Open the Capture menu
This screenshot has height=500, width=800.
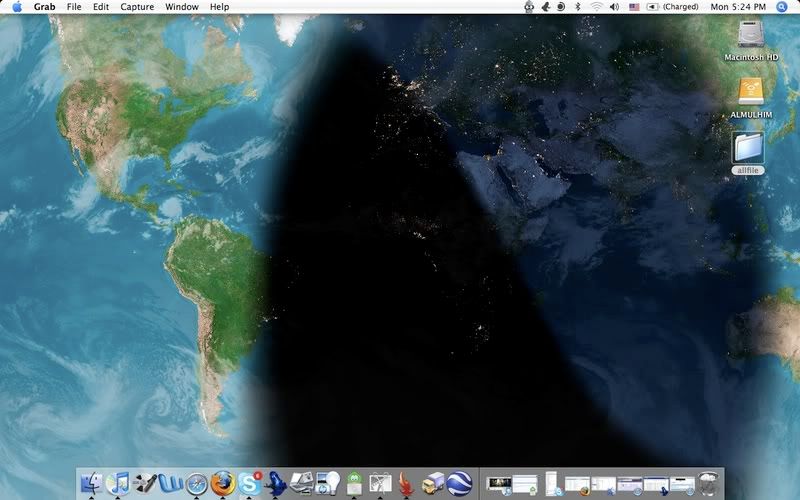137,7
